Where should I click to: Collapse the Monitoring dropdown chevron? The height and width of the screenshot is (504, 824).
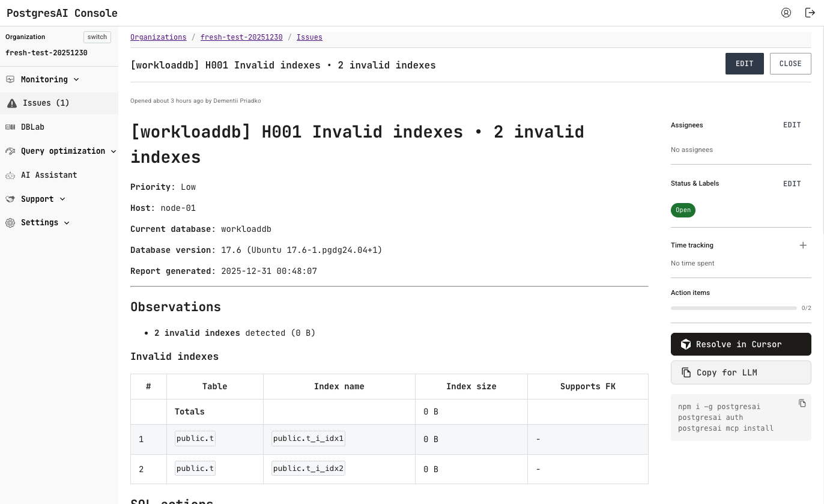[x=76, y=79]
